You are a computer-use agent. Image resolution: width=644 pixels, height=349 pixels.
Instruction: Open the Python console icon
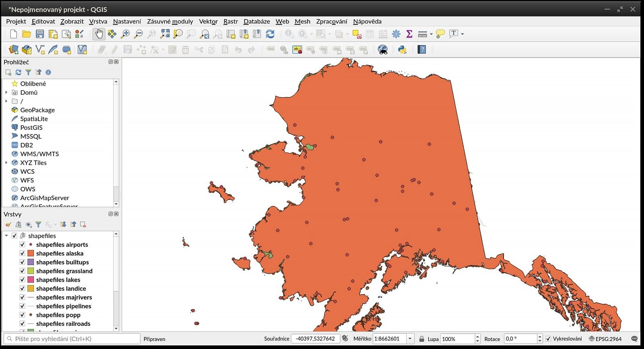tap(402, 50)
